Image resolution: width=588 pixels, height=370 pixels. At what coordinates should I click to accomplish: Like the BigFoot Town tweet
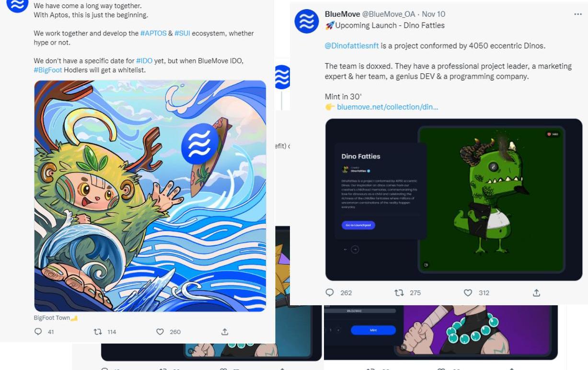click(x=160, y=332)
